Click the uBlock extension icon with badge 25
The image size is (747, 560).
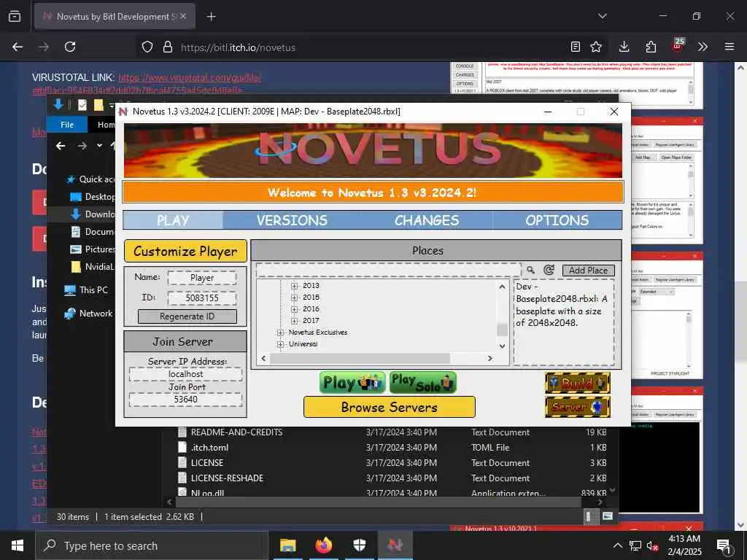[x=678, y=46]
